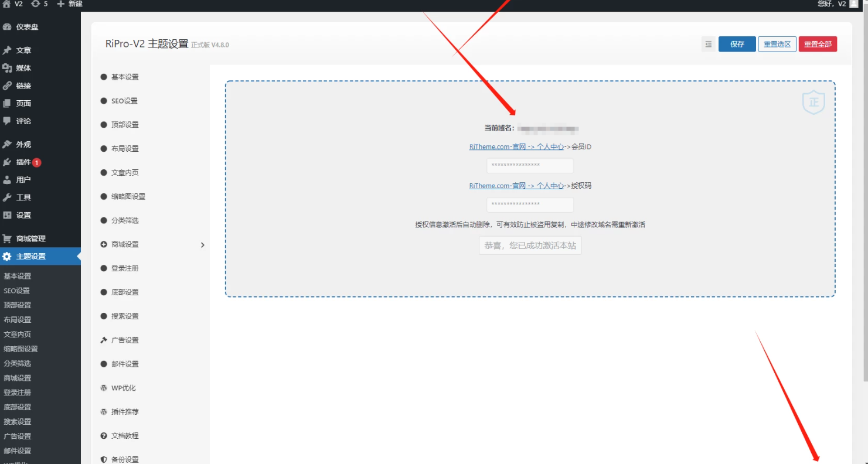
Task: Open the RiTheme.com link before 授权码
Action: pos(516,186)
